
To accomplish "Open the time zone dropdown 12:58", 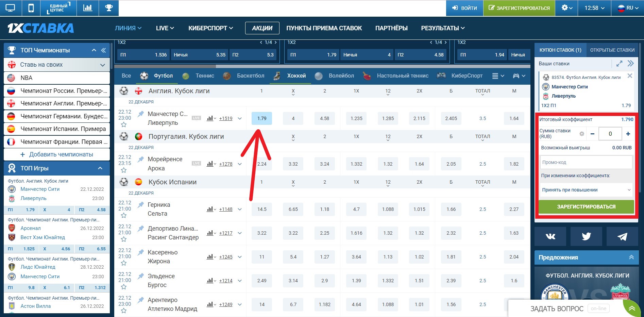I will click(x=594, y=8).
